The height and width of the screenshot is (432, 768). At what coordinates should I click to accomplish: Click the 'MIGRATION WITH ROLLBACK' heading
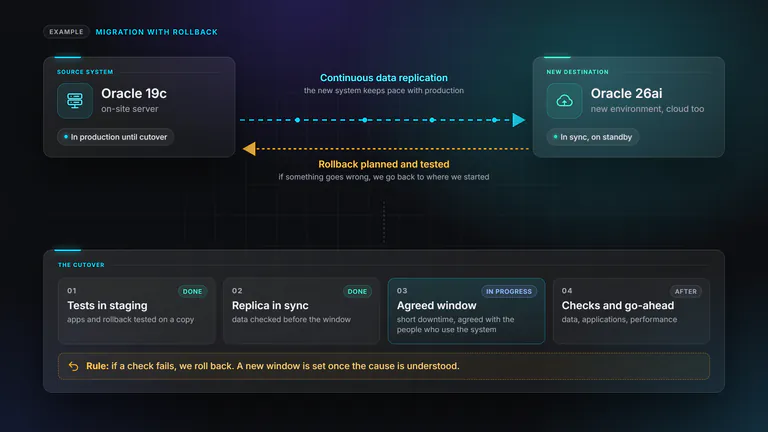coord(157,32)
